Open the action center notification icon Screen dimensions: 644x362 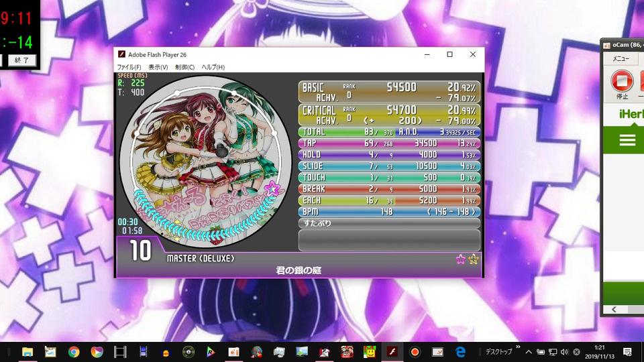click(627, 352)
